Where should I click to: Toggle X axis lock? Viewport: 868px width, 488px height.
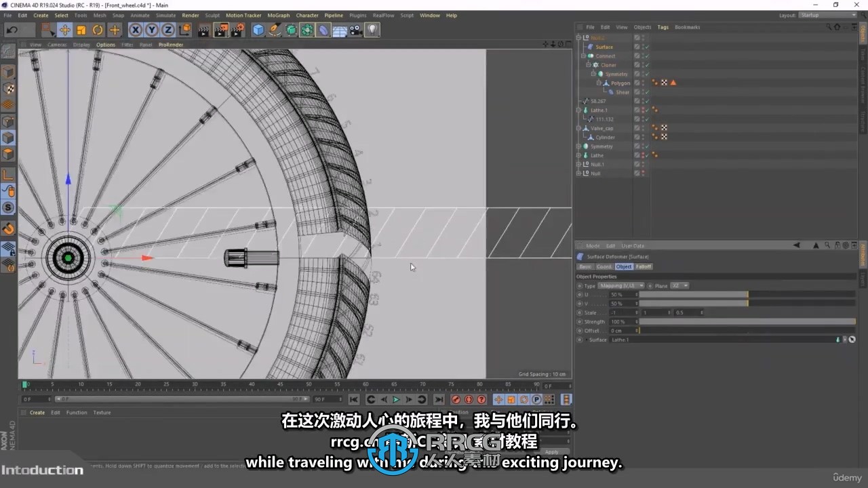pyautogui.click(x=135, y=30)
